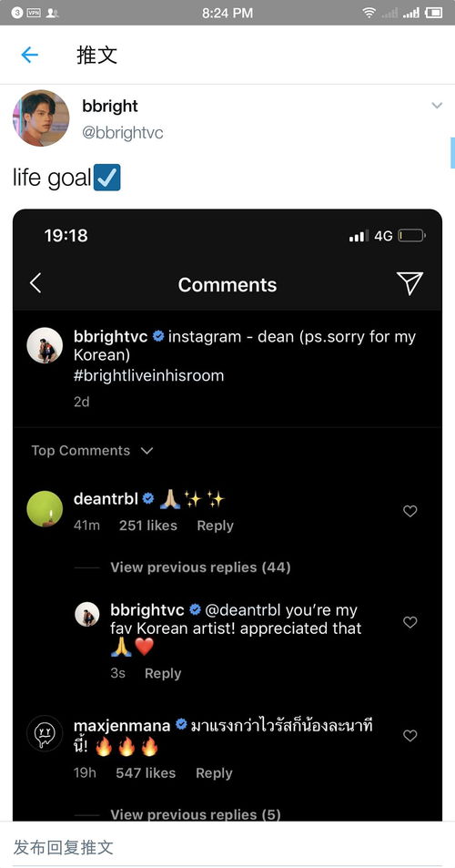This screenshot has height=868, width=455.
Task: Open the tweet options chevron menu
Action: pos(437,105)
